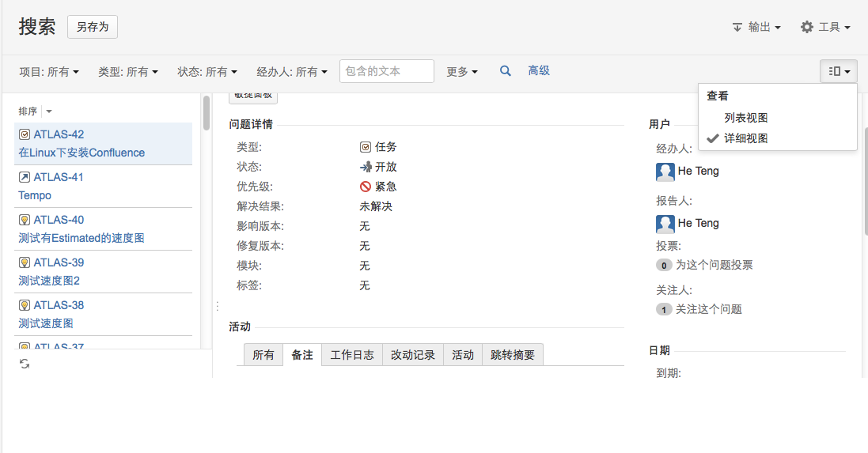
Task: Click the reporter avatar of He Teng
Action: [x=665, y=224]
